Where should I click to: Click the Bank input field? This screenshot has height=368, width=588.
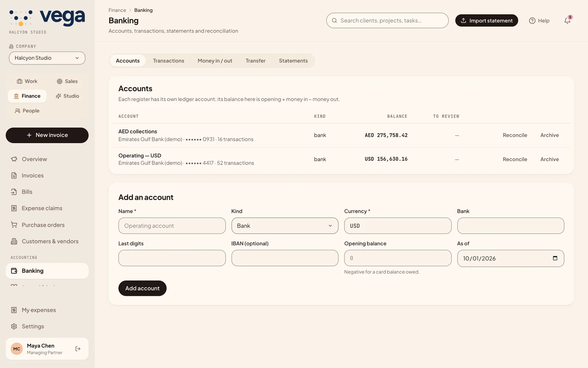(x=510, y=226)
